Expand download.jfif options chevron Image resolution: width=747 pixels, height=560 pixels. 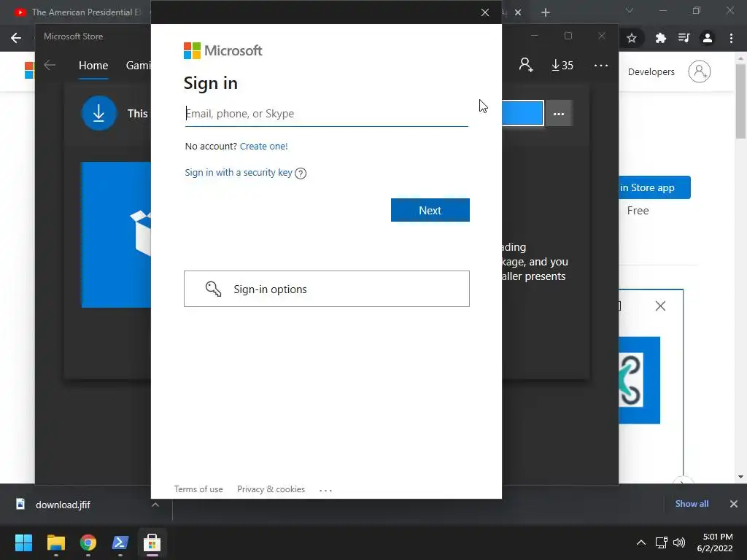155,505
